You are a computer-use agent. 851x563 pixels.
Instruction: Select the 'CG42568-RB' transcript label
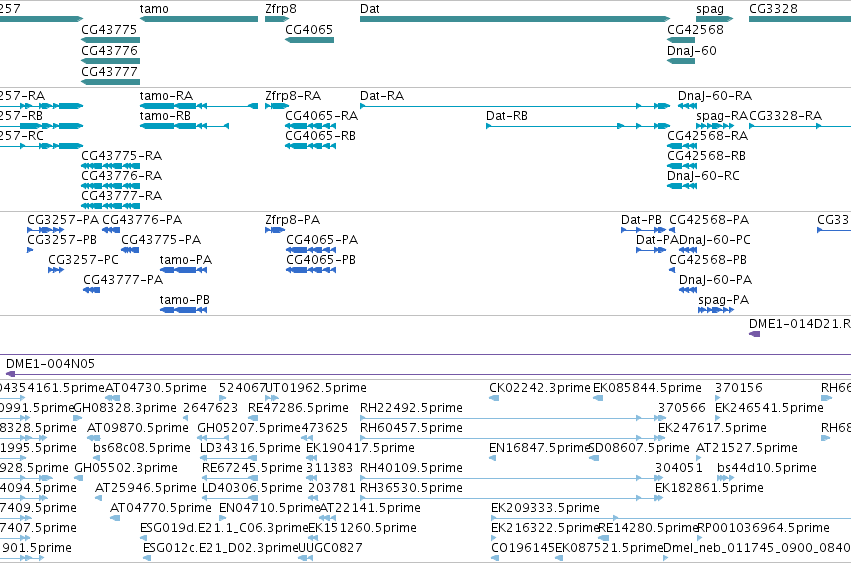click(706, 156)
